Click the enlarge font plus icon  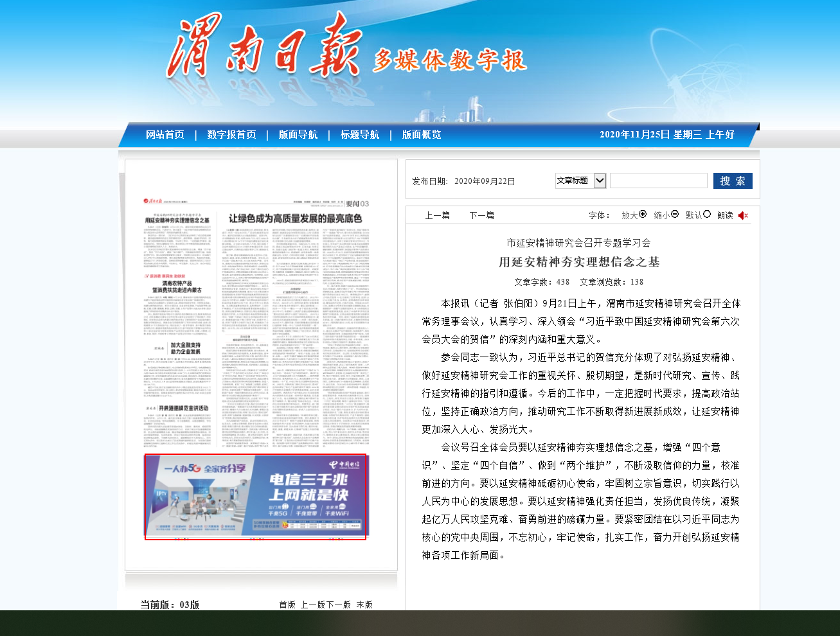[x=643, y=215]
